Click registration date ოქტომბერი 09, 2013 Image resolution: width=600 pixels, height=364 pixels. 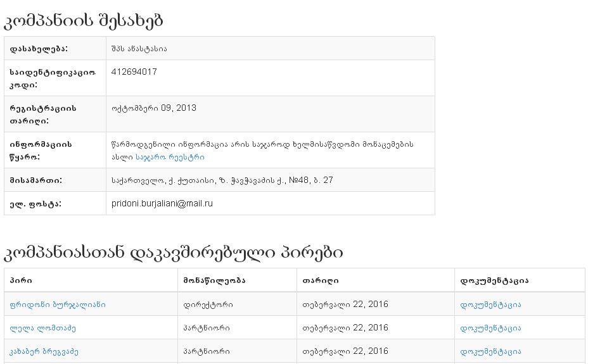pyautogui.click(x=154, y=108)
